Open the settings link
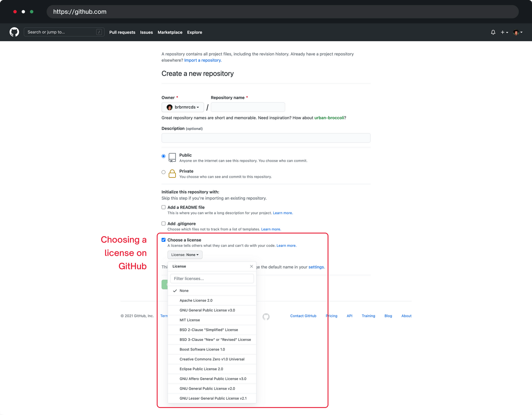This screenshot has width=532, height=415. coord(316,267)
